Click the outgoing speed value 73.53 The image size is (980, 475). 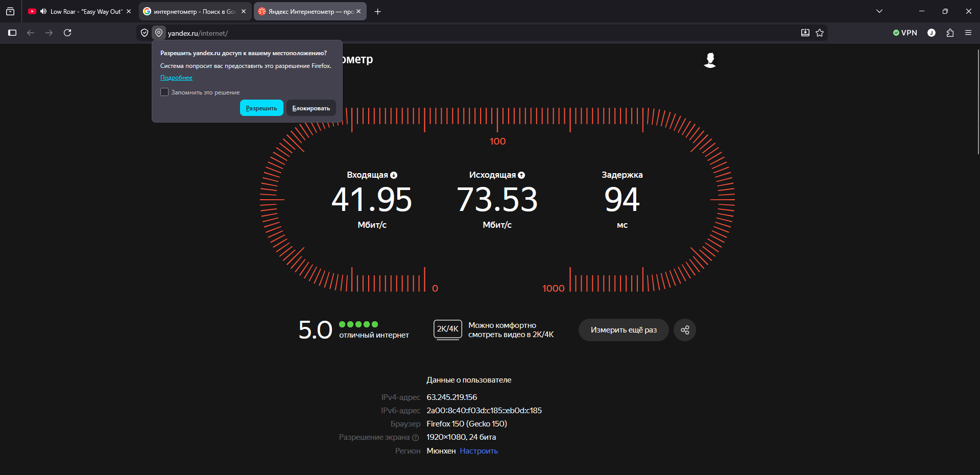coord(497,199)
